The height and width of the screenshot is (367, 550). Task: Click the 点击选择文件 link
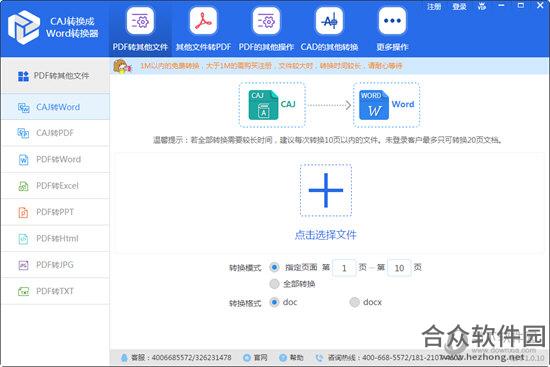pos(326,235)
